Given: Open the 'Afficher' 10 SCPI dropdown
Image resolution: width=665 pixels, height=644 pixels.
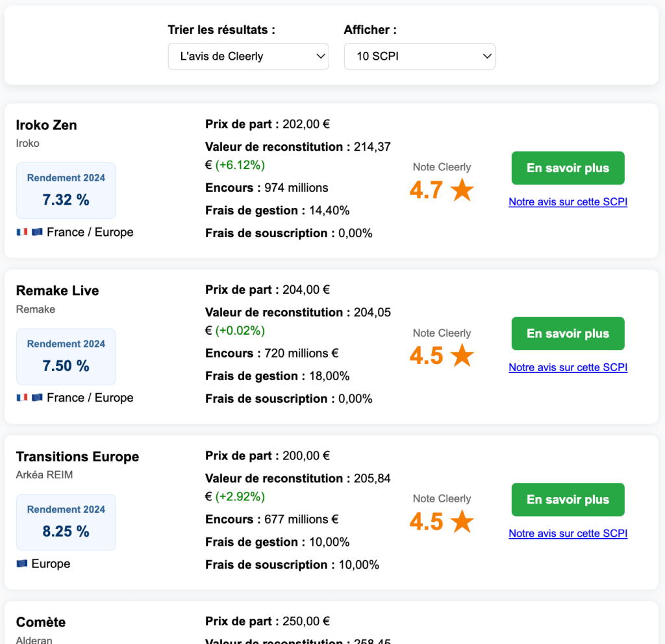Looking at the screenshot, I should [x=420, y=56].
